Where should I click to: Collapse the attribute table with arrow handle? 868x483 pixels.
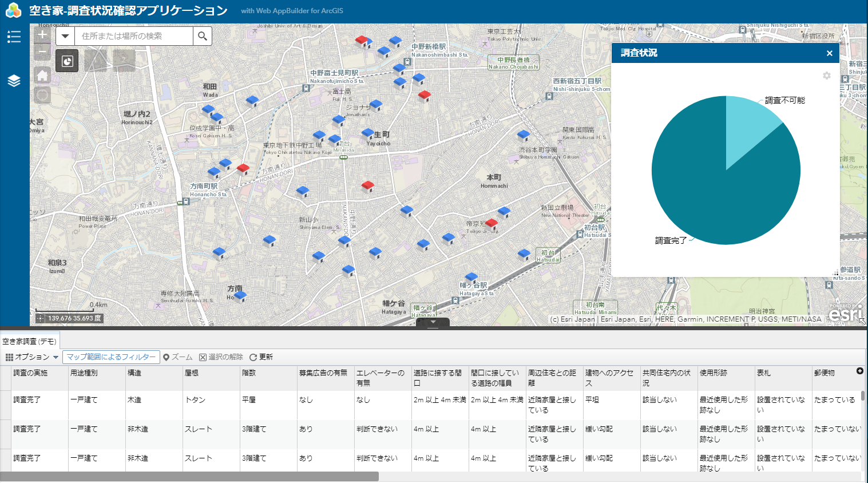433,322
